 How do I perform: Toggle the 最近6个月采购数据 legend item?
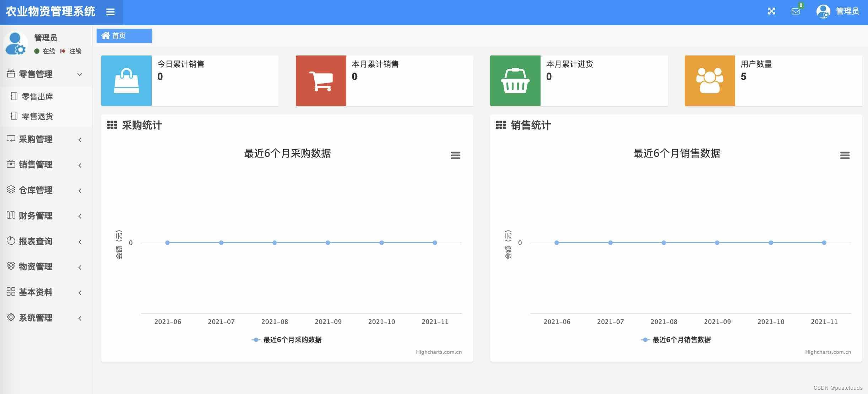click(x=292, y=340)
